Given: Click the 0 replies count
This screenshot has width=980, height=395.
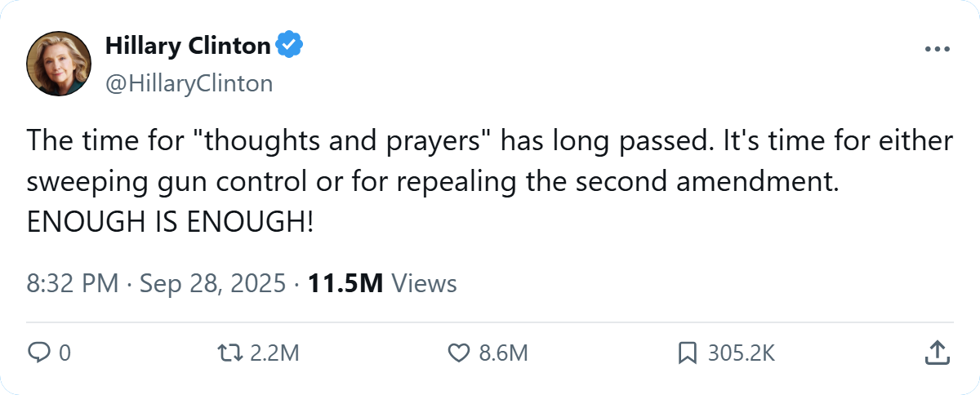Looking at the screenshot, I should (x=65, y=353).
